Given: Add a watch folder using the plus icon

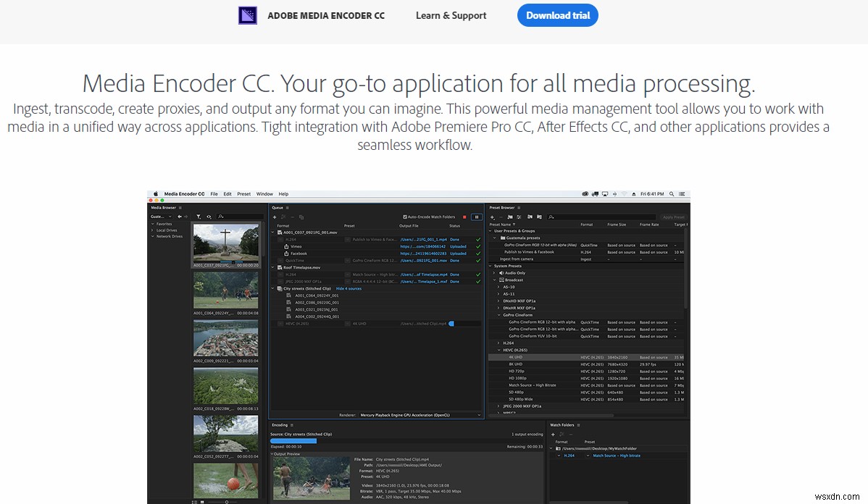Looking at the screenshot, I should [553, 434].
